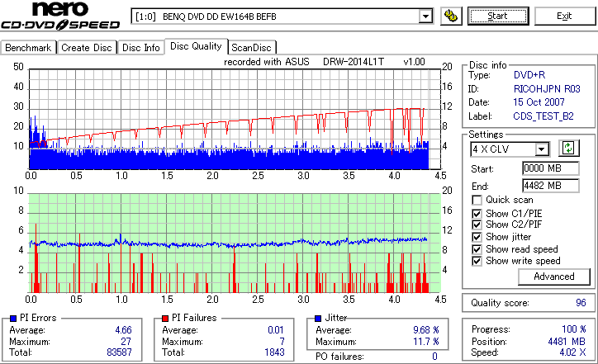Image resolution: width=598 pixels, height=364 pixels.
Task: Click the blue PI Errors legend square
Action: pos(13,318)
